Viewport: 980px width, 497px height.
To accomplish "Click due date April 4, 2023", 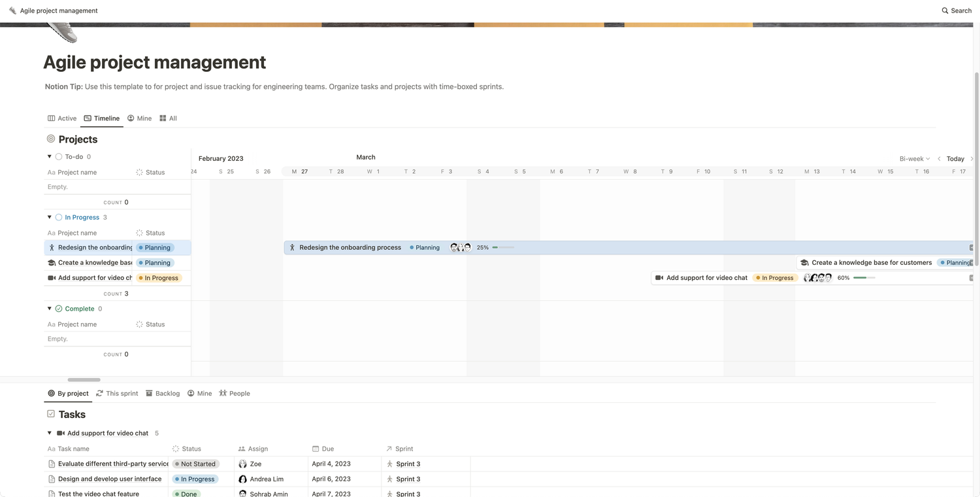I will 331,464.
